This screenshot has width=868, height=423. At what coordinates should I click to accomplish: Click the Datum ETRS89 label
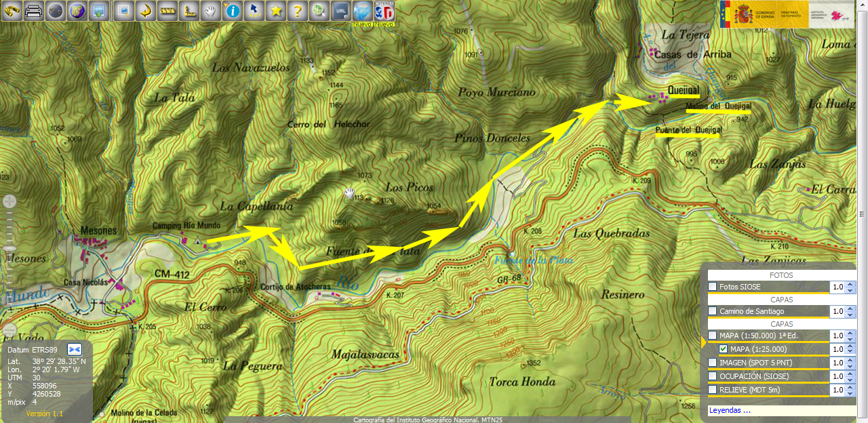click(x=33, y=350)
